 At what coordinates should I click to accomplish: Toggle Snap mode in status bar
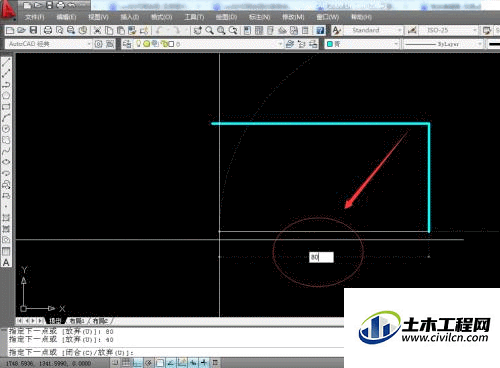[115, 363]
